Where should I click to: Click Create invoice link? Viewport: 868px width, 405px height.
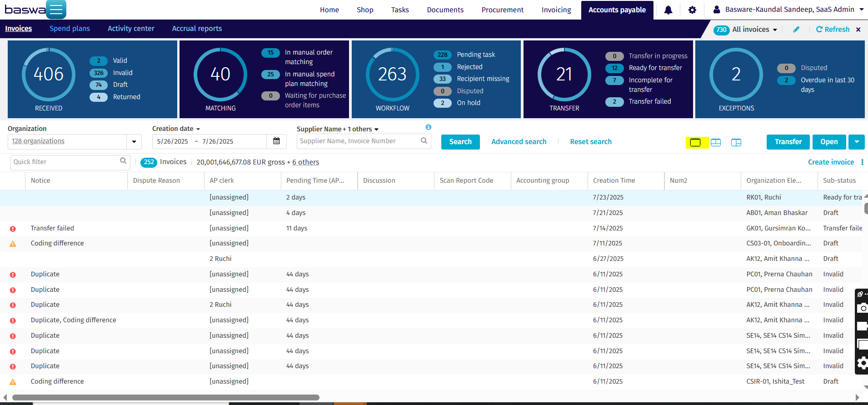[831, 162]
